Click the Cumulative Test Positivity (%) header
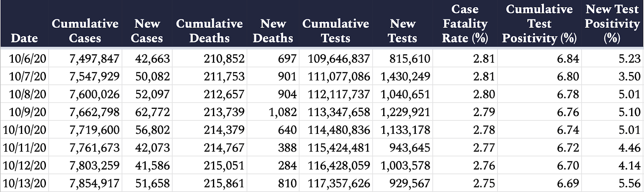The width and height of the screenshot is (644, 192). (x=539, y=23)
